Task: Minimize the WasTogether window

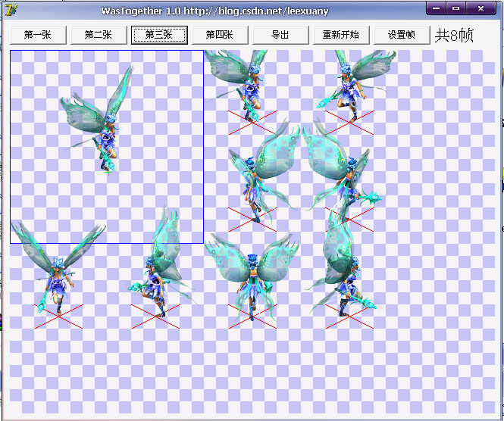Action: 437,8
